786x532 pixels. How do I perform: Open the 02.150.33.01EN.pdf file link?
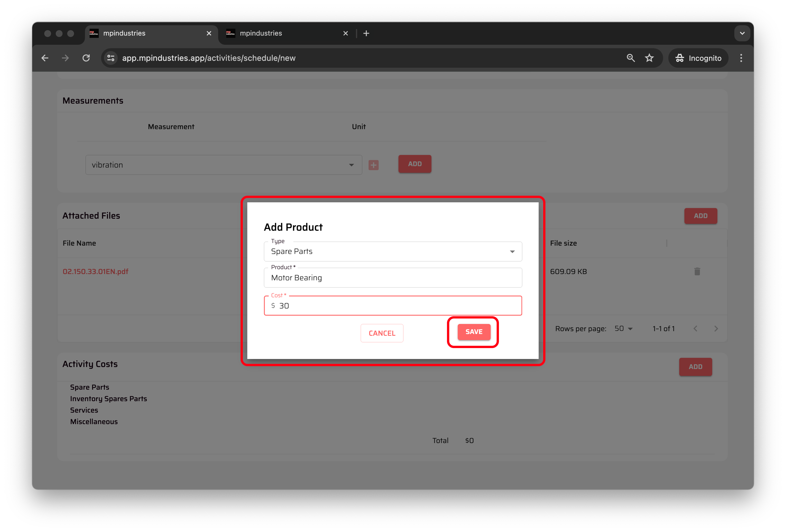(x=95, y=271)
